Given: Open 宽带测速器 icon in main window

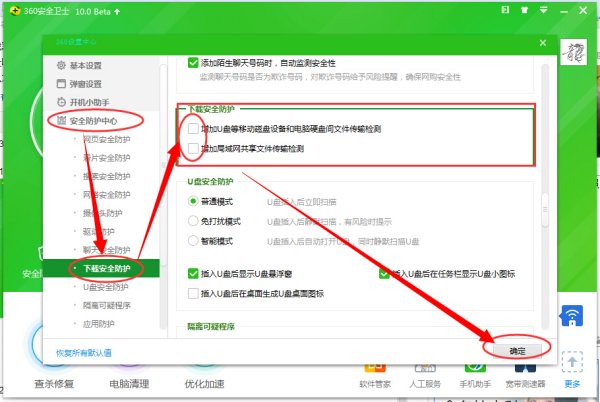Looking at the screenshot, I should tap(525, 368).
